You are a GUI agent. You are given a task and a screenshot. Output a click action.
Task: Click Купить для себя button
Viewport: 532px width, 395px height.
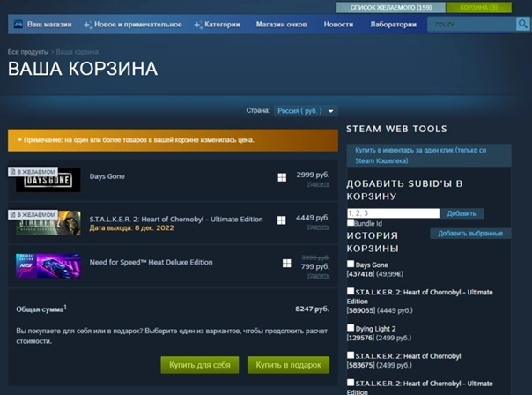click(x=199, y=365)
